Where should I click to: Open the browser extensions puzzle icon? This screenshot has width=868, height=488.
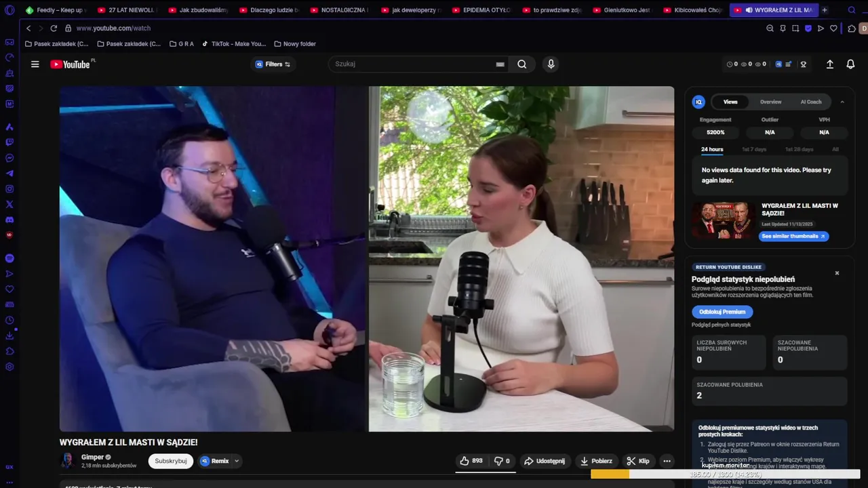coord(852,28)
